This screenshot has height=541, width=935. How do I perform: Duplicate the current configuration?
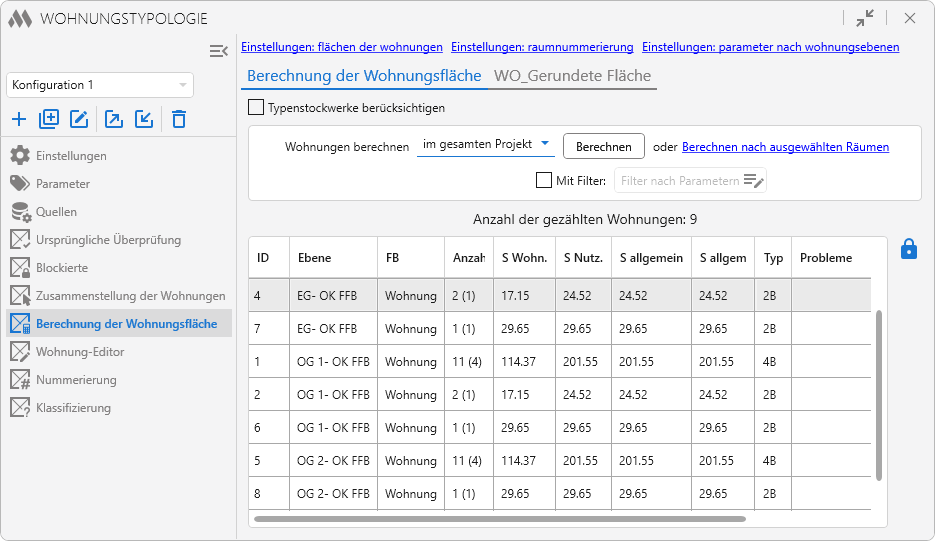(x=49, y=119)
